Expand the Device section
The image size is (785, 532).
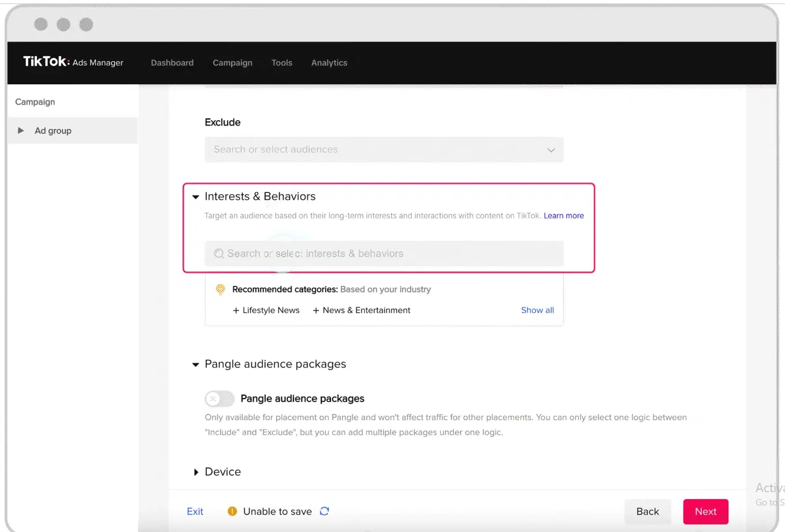click(x=196, y=472)
